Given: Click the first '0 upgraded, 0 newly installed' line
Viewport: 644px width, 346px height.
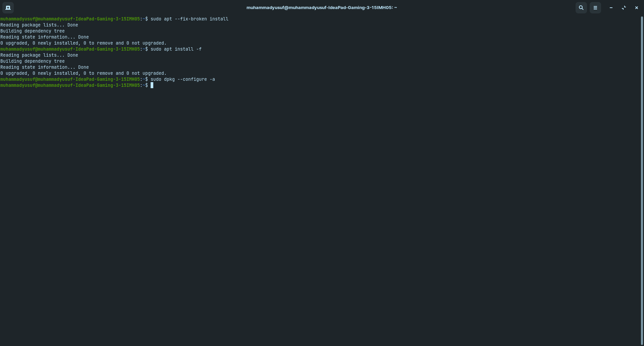Looking at the screenshot, I should click(84, 43).
